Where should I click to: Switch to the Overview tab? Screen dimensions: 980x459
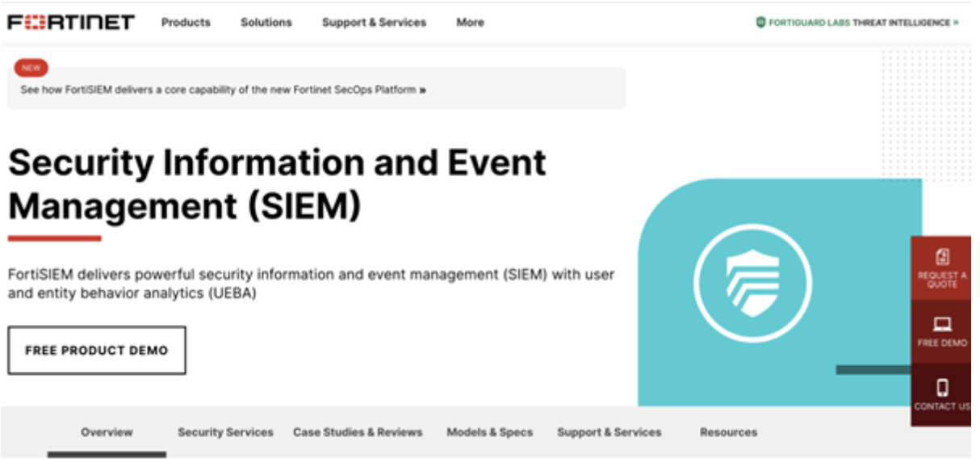[x=107, y=432]
